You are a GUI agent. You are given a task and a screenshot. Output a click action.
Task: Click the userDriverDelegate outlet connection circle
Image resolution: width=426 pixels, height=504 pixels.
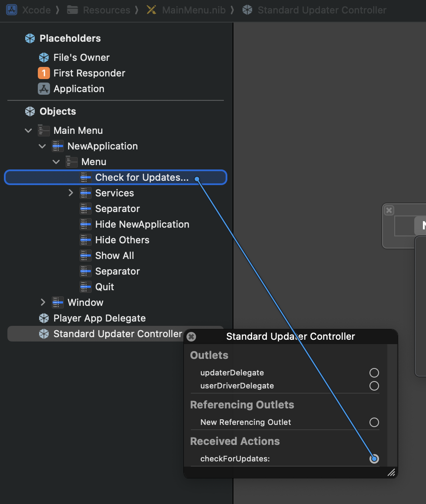point(374,386)
